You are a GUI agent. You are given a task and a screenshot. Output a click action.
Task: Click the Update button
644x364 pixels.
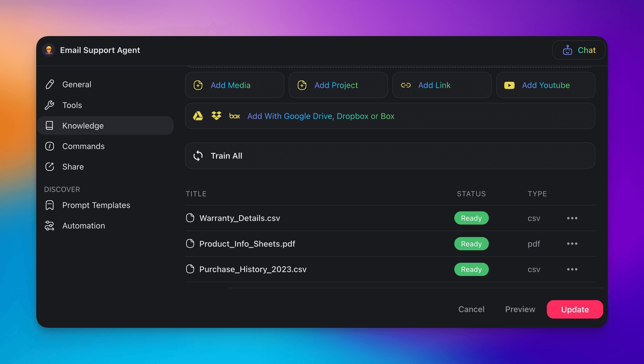575,309
